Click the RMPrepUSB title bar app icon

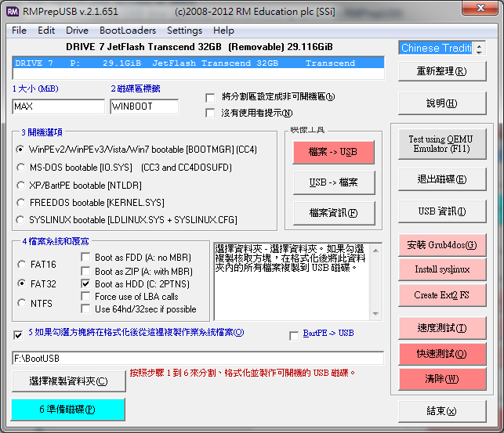pos(13,12)
